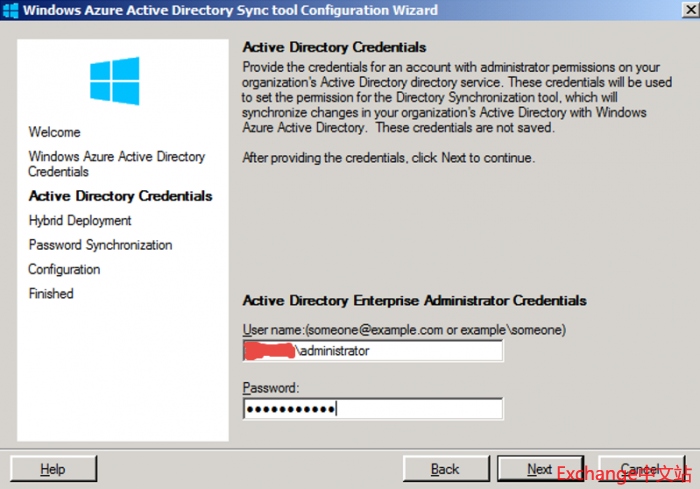Viewport: 700px width, 489px height.
Task: Select the Welcome step in the sidebar
Action: [55, 132]
